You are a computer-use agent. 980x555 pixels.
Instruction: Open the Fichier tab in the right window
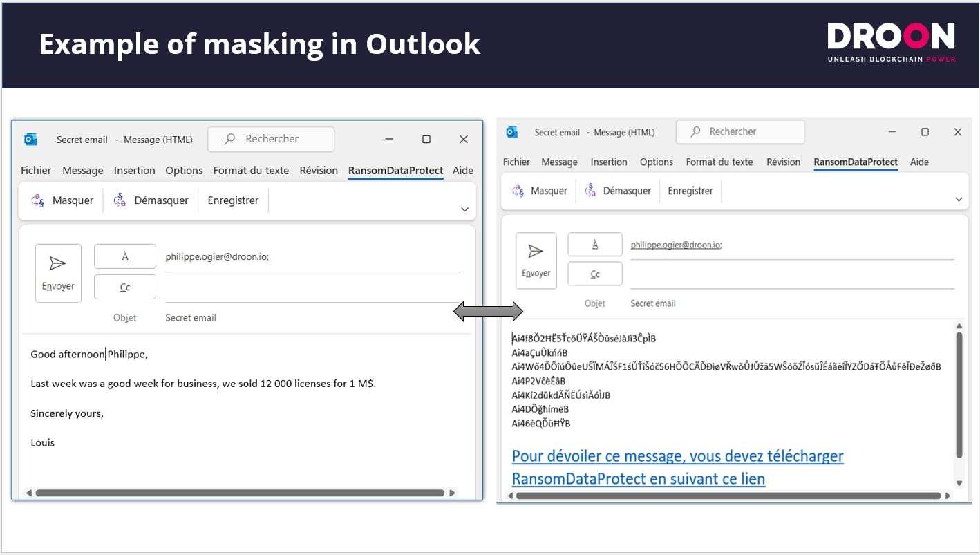pyautogui.click(x=516, y=162)
